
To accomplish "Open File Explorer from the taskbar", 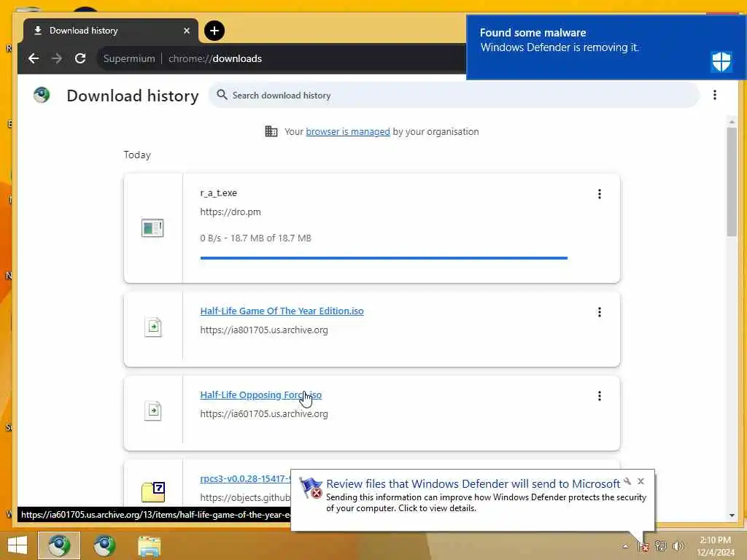I will click(x=149, y=546).
